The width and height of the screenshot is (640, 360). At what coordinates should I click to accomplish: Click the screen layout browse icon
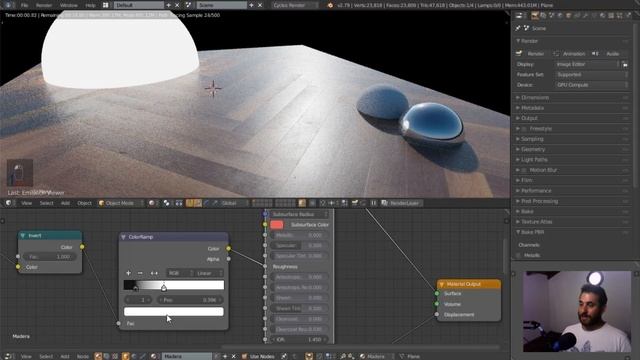[x=105, y=5]
